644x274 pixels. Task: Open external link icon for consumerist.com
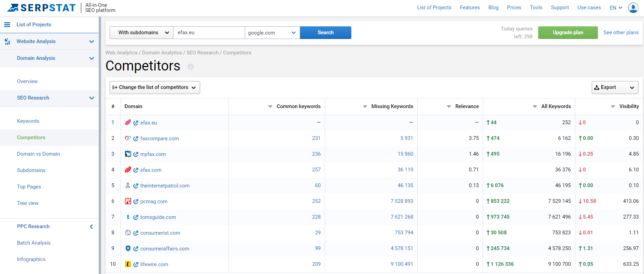[x=136, y=233]
